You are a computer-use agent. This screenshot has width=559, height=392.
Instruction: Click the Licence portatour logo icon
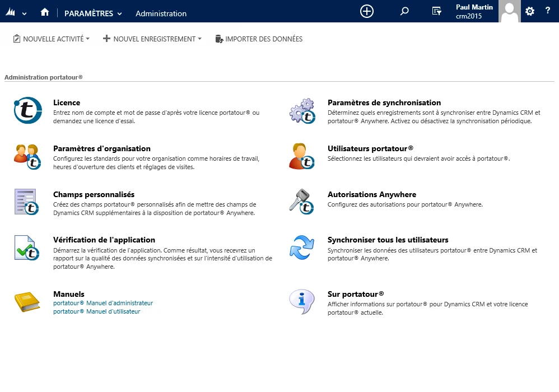tap(28, 110)
